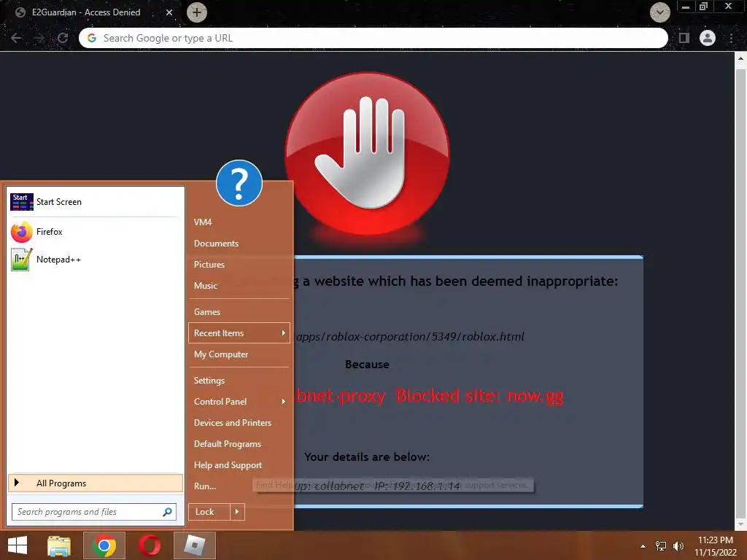Image resolution: width=747 pixels, height=560 pixels.
Task: Open File Explorer from the taskbar
Action: [59, 545]
